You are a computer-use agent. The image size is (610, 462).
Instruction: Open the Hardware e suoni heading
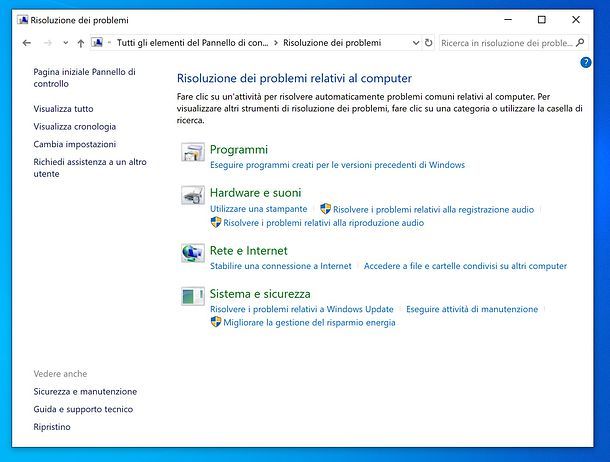pyautogui.click(x=256, y=193)
